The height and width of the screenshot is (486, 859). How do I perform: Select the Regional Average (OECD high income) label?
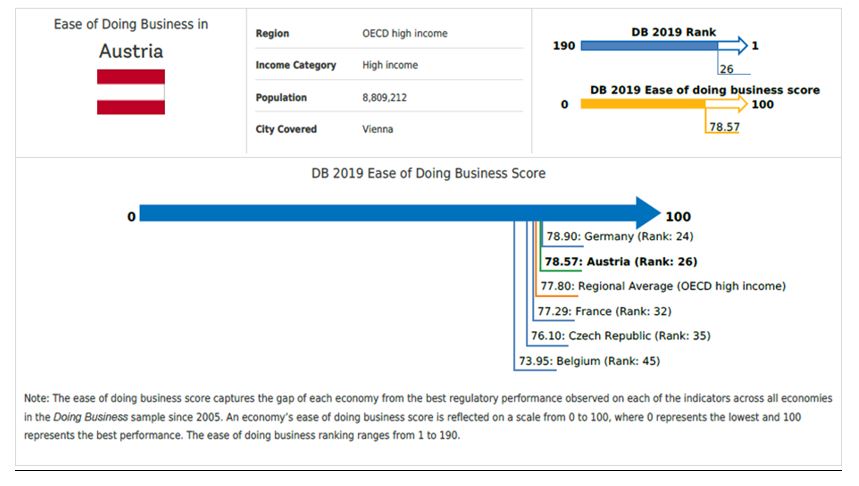tap(663, 286)
